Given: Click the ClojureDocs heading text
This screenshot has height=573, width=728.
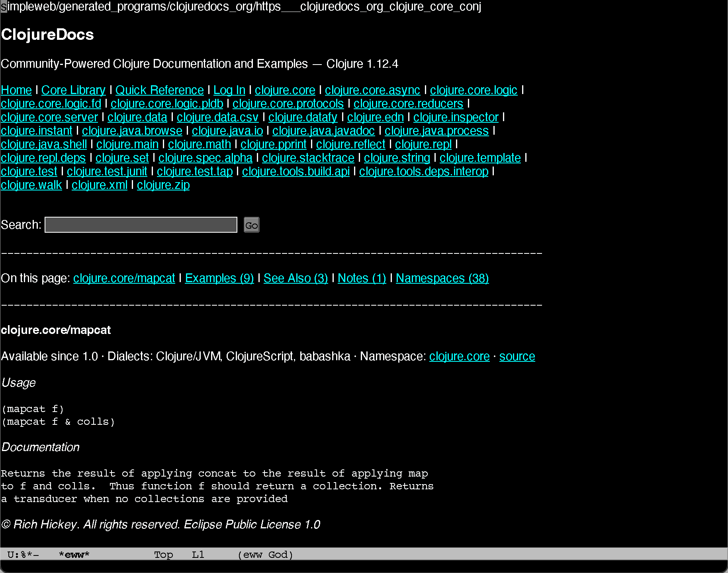Looking at the screenshot, I should coord(47,35).
